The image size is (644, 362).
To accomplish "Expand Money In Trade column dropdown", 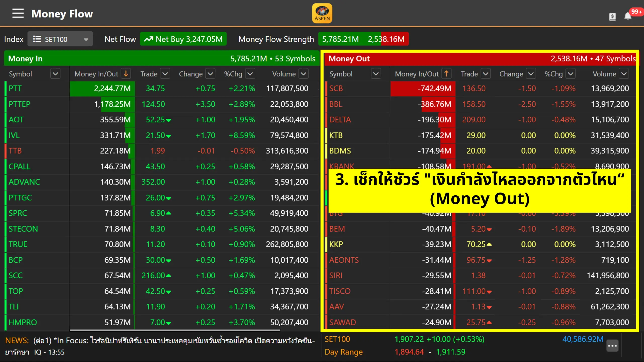I will 165,74.
